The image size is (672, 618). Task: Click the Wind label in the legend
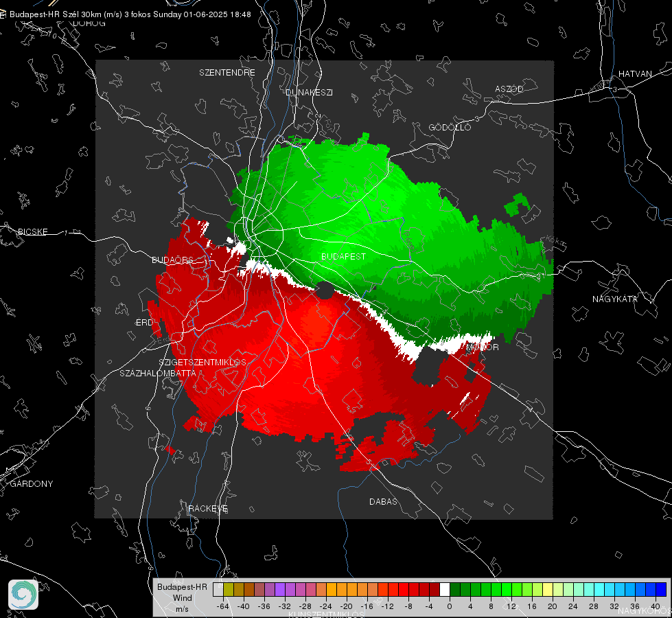pos(182,598)
